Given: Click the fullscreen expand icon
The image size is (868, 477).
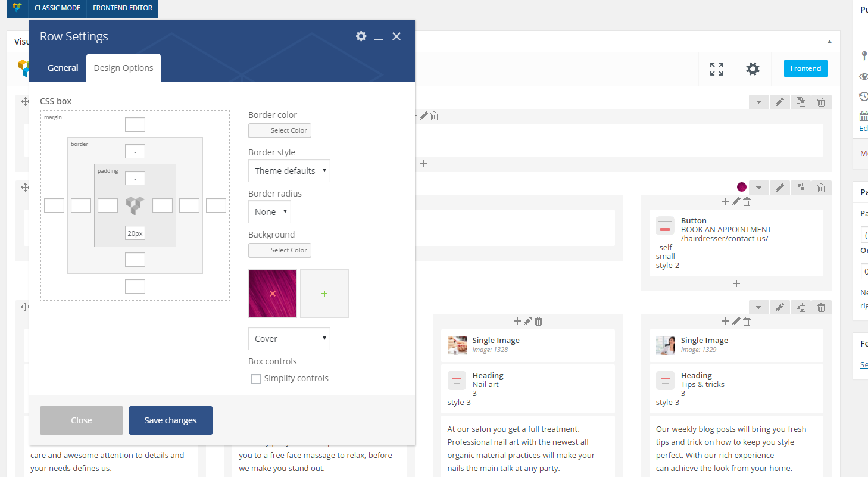Looking at the screenshot, I should 717,69.
